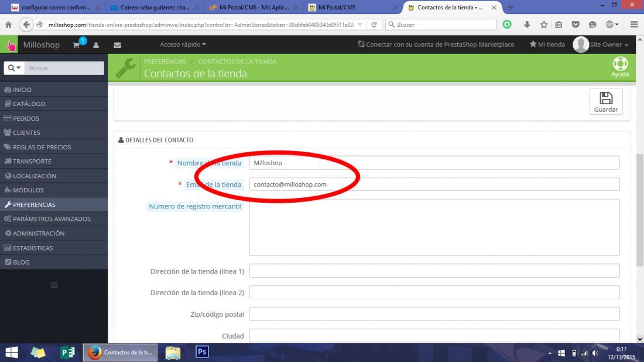Screen dimensions: 644x362
Task: Open Parámetros avanzados sidebar menu
Action: point(54,218)
